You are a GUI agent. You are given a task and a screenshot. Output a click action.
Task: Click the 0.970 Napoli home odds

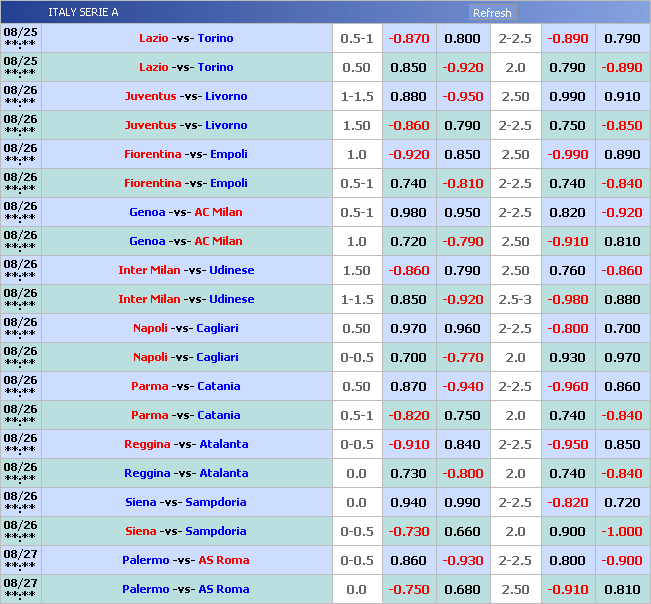pyautogui.click(x=409, y=328)
